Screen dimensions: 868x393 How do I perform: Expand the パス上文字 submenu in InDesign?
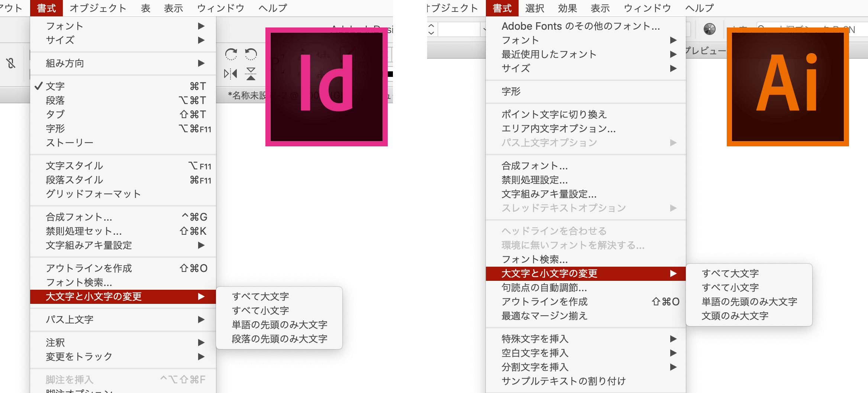tap(123, 319)
